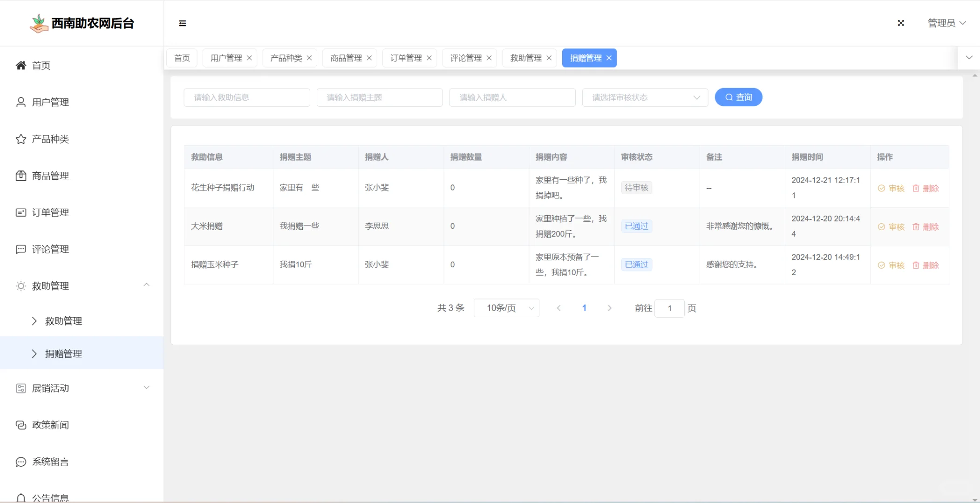Open the 请选择审核状态 dropdown
The height and width of the screenshot is (503, 980).
pyautogui.click(x=645, y=97)
